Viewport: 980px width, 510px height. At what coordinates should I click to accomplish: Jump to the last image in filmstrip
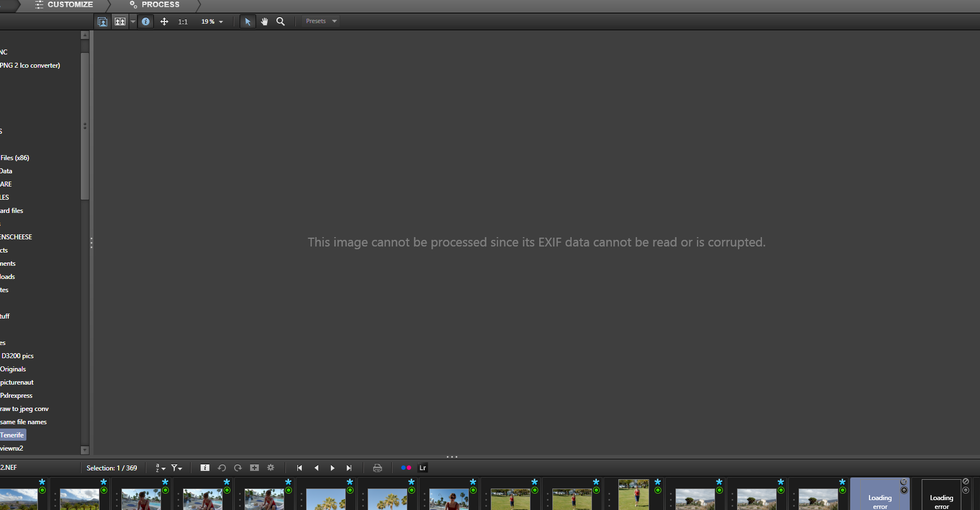(x=349, y=468)
